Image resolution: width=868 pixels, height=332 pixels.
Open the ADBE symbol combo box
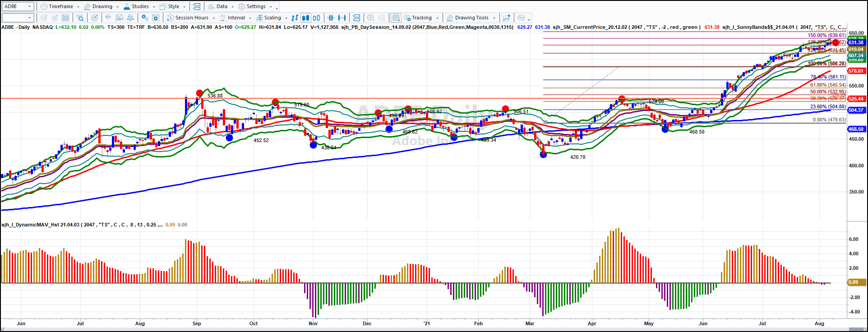pyautogui.click(x=18, y=6)
